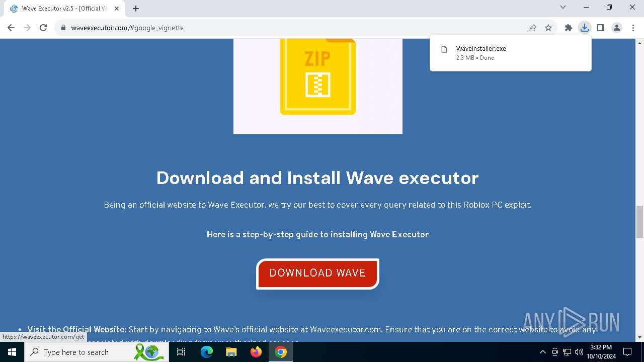Show hidden system tray icons

pyautogui.click(x=542, y=352)
